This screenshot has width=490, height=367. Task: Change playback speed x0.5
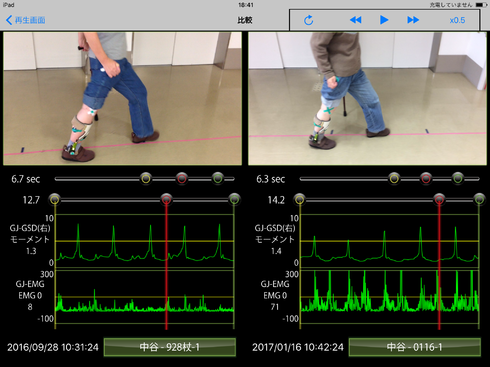[x=457, y=20]
